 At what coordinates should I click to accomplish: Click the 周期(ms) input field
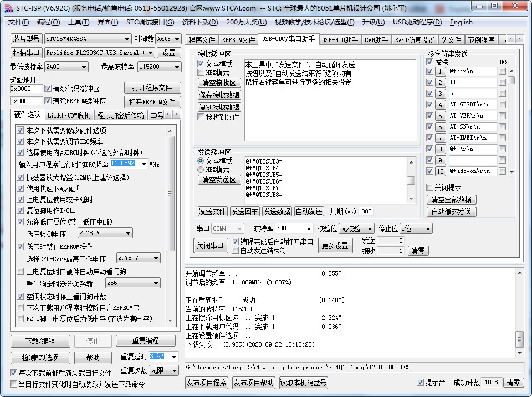pos(366,211)
